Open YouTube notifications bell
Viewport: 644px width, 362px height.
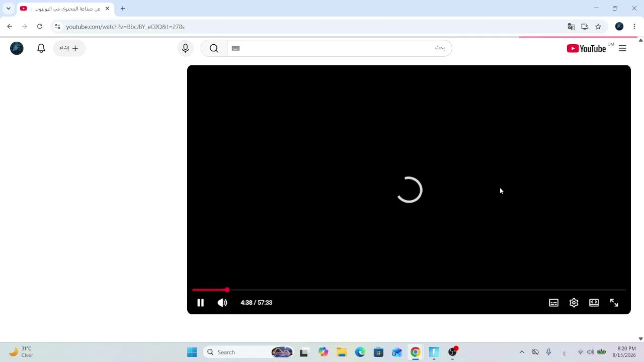pyautogui.click(x=41, y=48)
